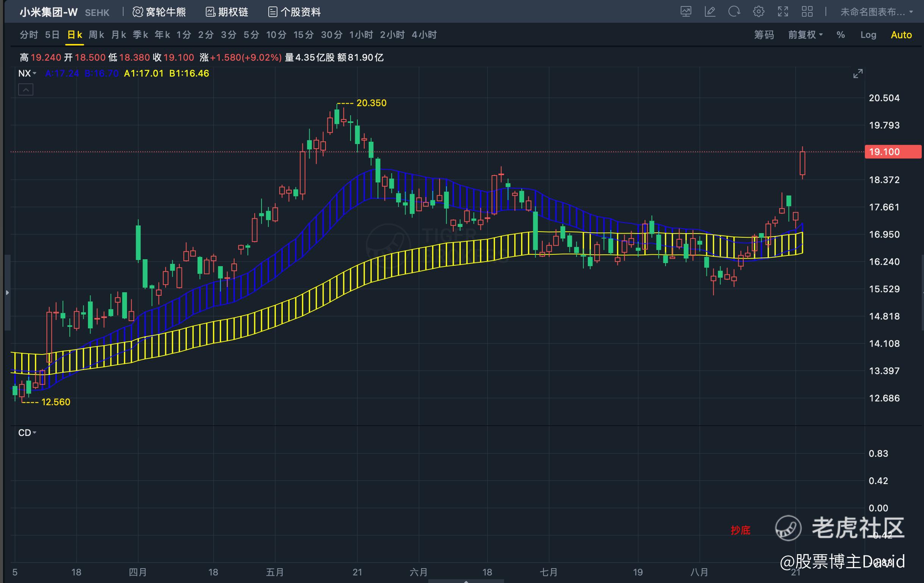Switch to 5日 five-day view

(x=52, y=35)
